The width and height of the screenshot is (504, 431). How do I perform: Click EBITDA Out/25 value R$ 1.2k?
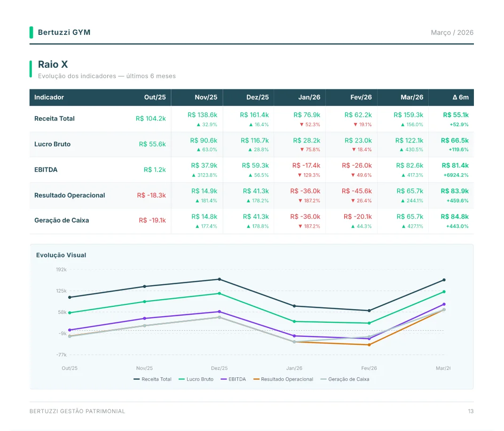[155, 169]
